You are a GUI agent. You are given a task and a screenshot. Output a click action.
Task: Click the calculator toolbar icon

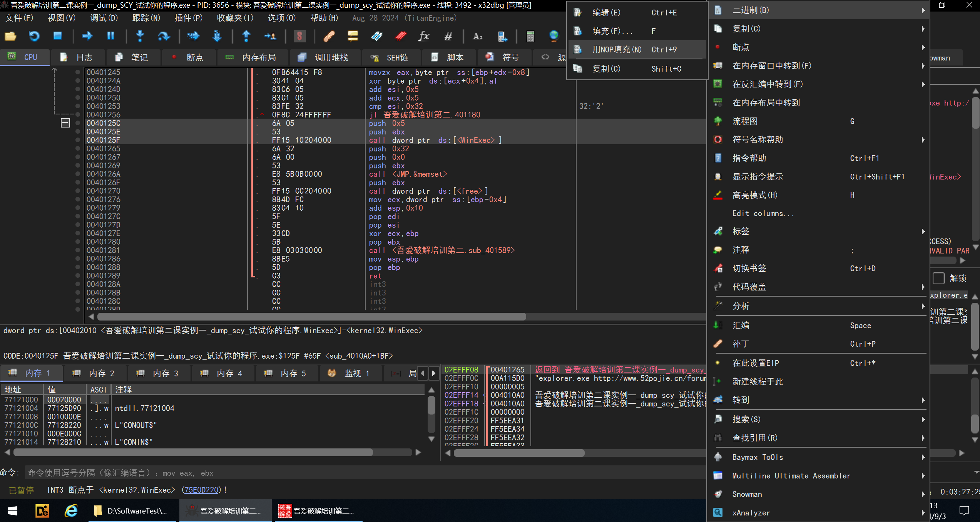coord(530,36)
